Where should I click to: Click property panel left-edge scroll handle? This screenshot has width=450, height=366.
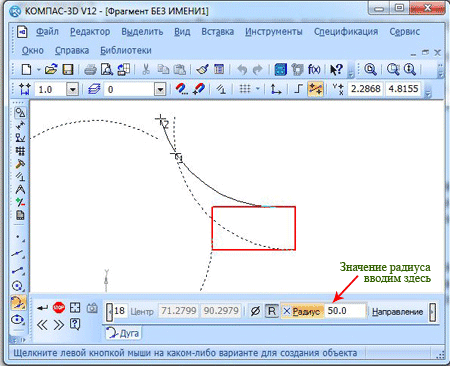click(x=109, y=312)
